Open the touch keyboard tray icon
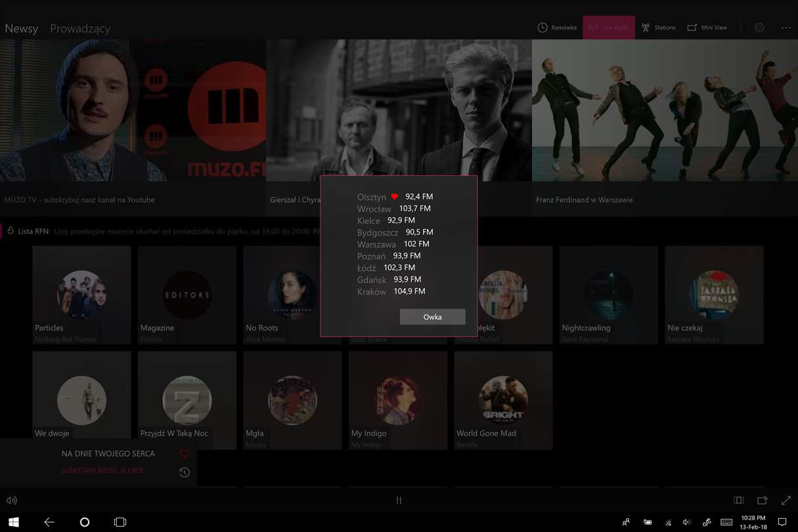The image size is (798, 532). (727, 522)
